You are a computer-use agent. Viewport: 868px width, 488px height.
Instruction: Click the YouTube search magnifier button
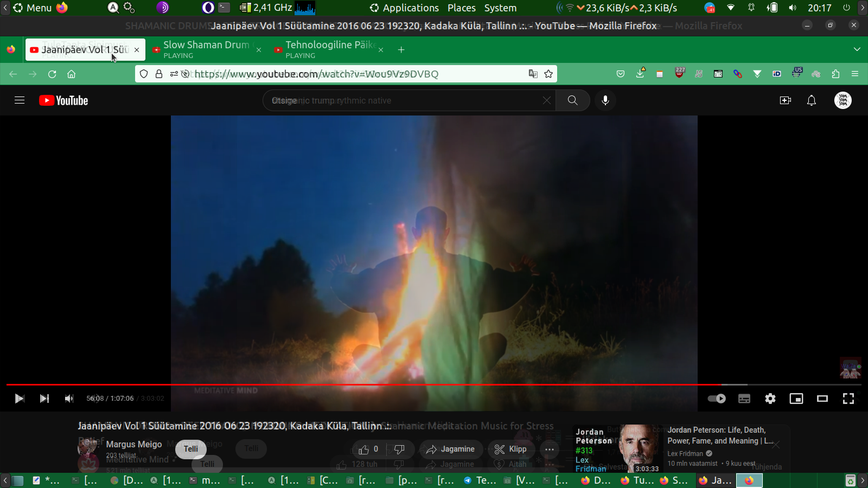click(x=573, y=100)
